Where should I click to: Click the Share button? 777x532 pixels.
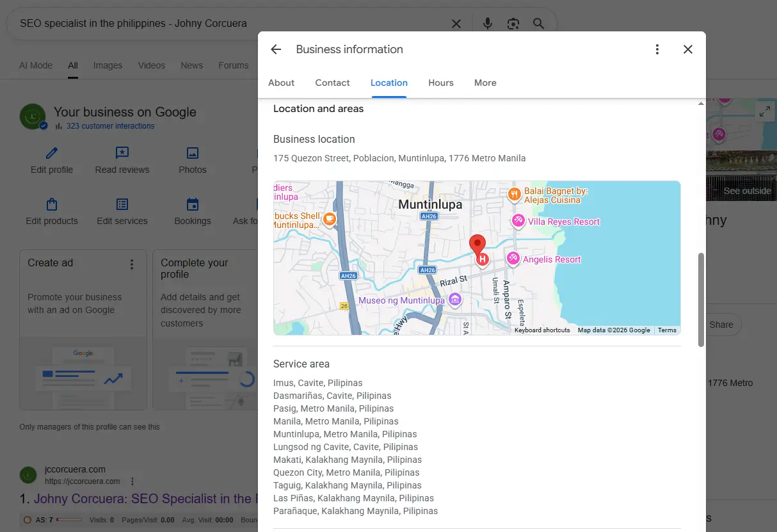[723, 325]
